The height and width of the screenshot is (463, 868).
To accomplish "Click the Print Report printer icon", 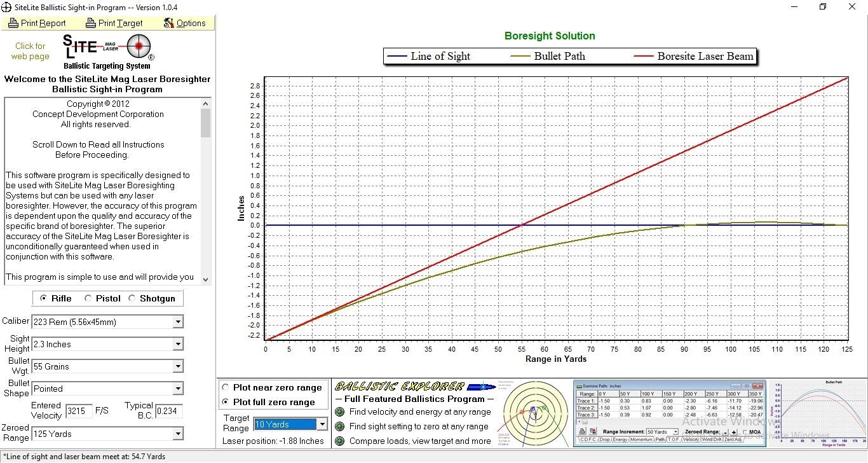I will tap(13, 23).
